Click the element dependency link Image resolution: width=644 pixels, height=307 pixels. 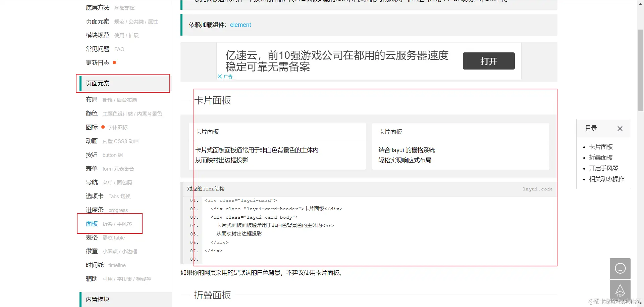click(240, 25)
